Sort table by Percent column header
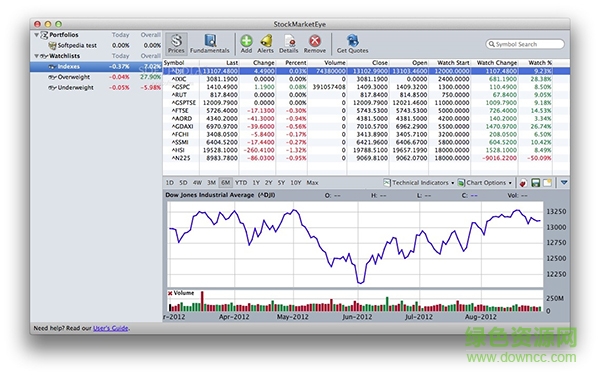 [x=292, y=63]
